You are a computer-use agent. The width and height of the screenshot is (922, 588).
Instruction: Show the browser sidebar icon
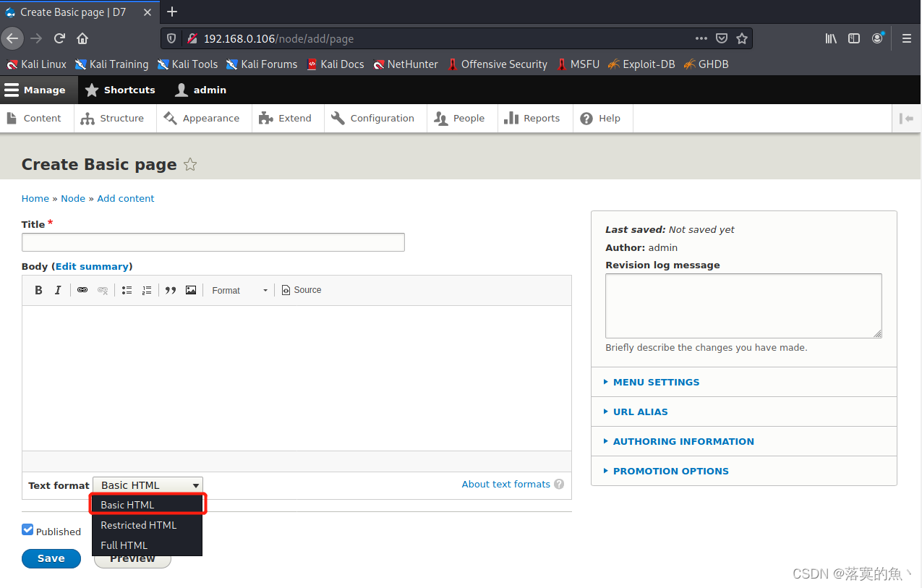click(854, 38)
